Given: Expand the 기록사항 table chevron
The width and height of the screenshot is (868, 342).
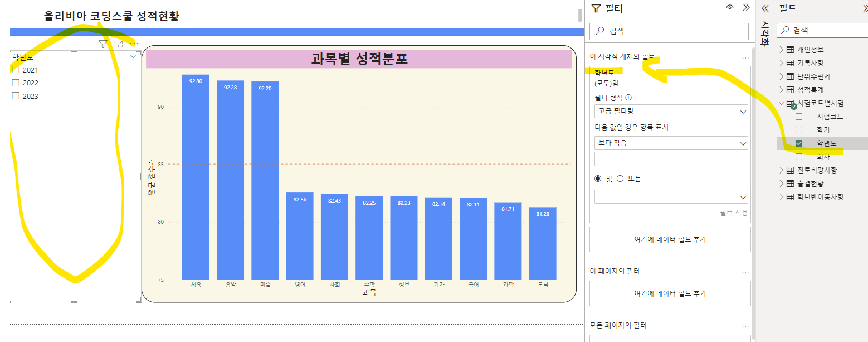Looking at the screenshot, I should tap(781, 63).
